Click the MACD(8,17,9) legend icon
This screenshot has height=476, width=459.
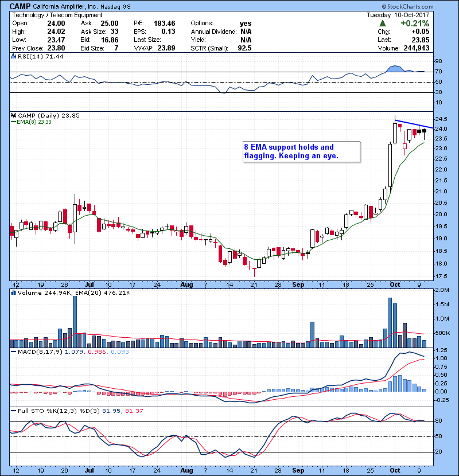(x=13, y=351)
